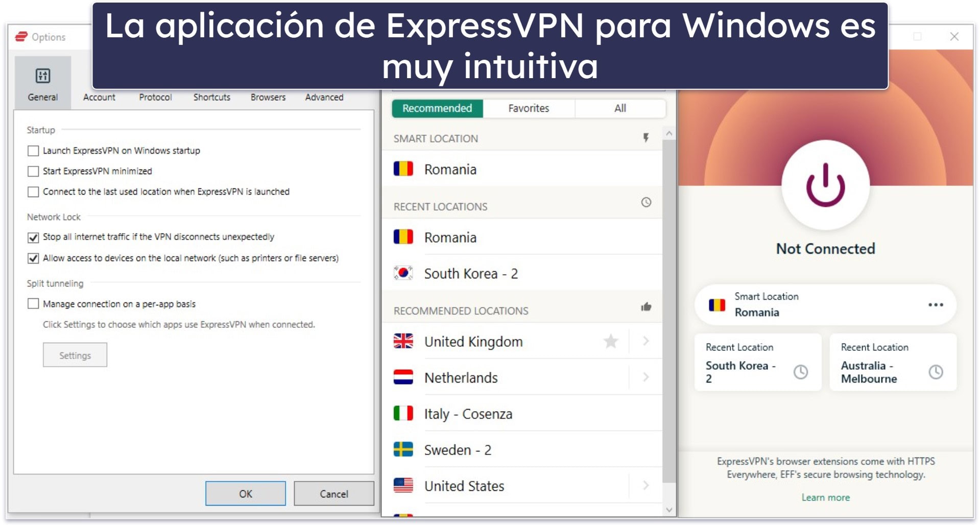Image resolution: width=980 pixels, height=525 pixels.
Task: Connect to recent location South Korea - 2 card
Action: click(758, 362)
